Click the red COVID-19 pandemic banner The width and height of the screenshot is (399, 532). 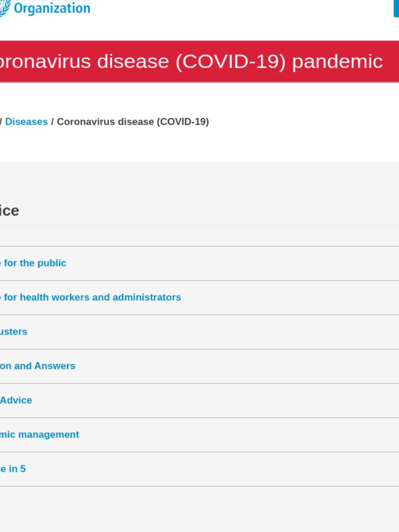(x=199, y=61)
